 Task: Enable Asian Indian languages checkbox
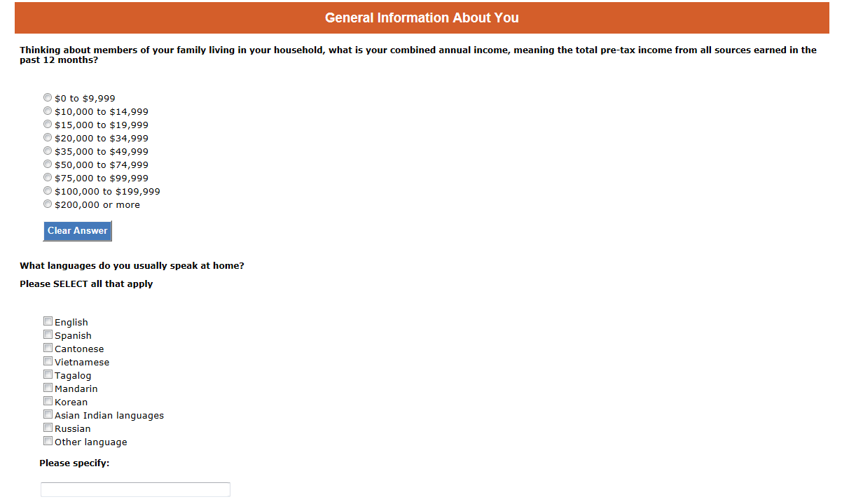click(48, 414)
